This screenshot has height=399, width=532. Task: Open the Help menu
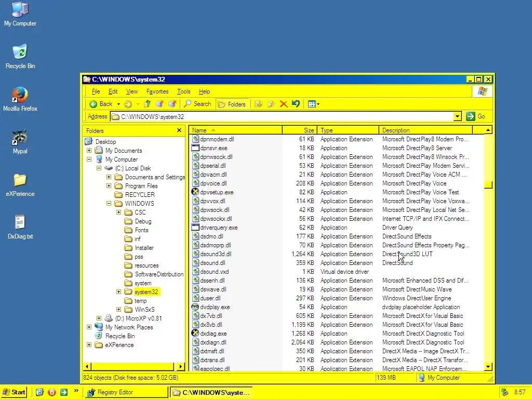point(204,91)
